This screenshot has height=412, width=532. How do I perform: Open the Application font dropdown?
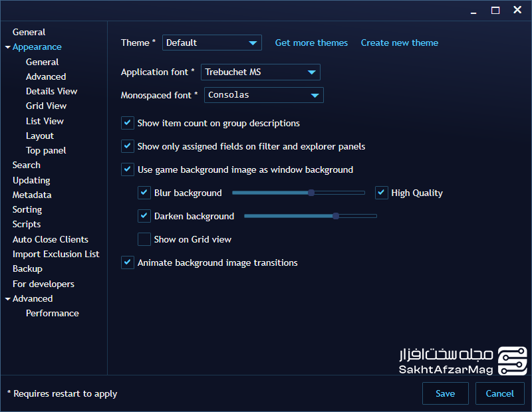click(260, 72)
